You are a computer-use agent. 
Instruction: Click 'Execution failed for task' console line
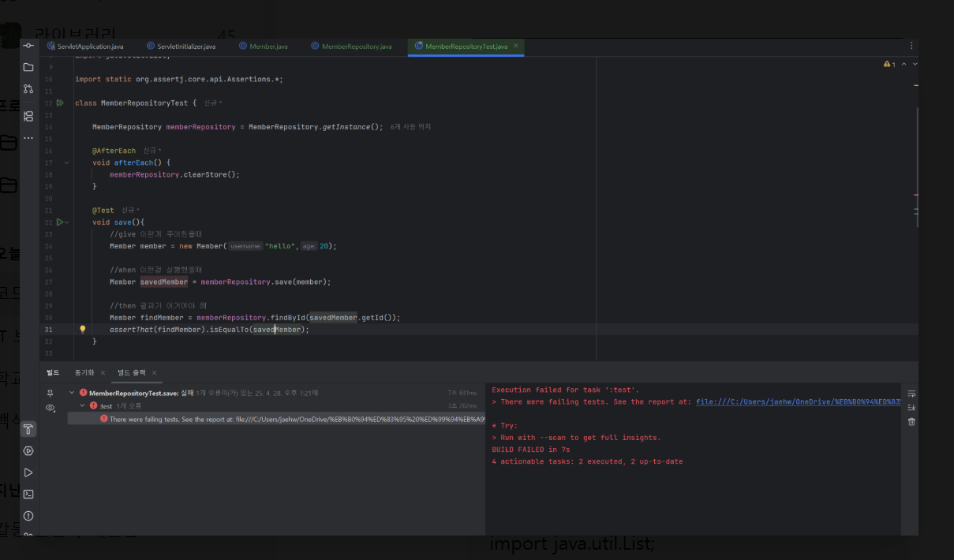[566, 390]
